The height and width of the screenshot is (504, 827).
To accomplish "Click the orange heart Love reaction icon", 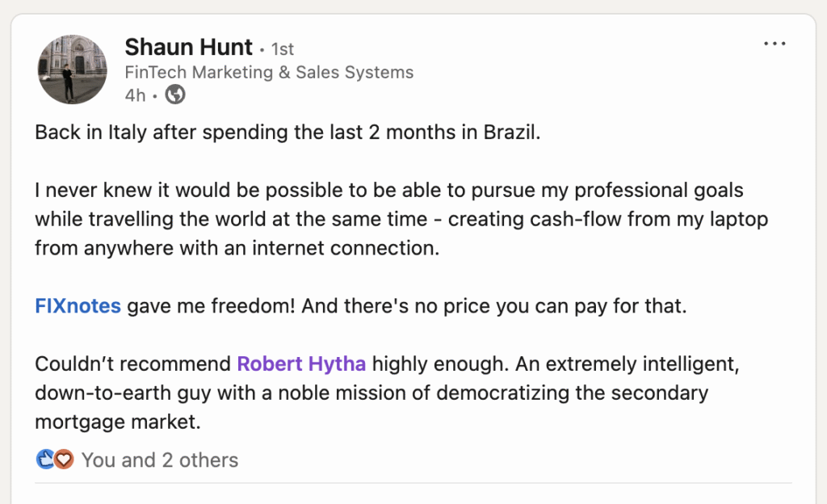I will point(64,460).
